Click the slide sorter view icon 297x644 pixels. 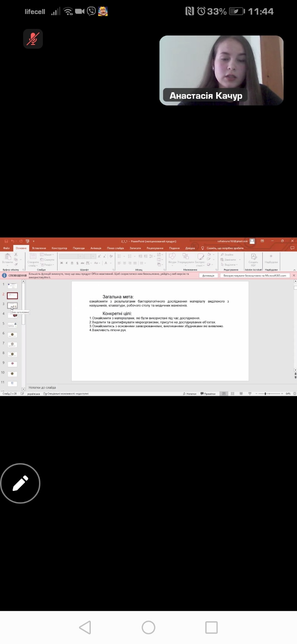tap(232, 394)
